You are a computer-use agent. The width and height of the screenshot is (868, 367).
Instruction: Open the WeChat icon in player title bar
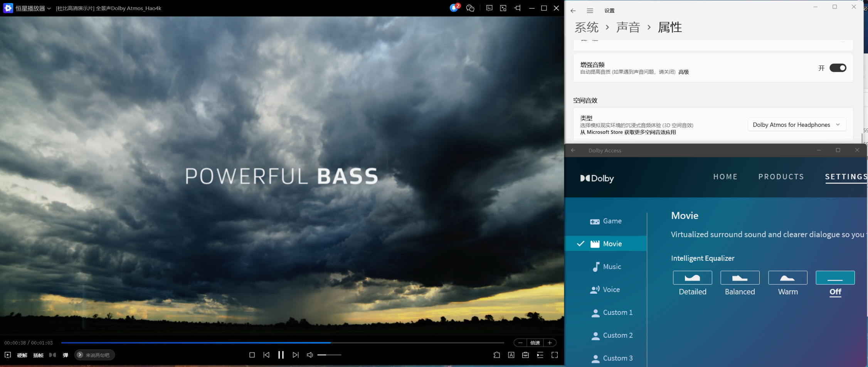click(x=470, y=8)
